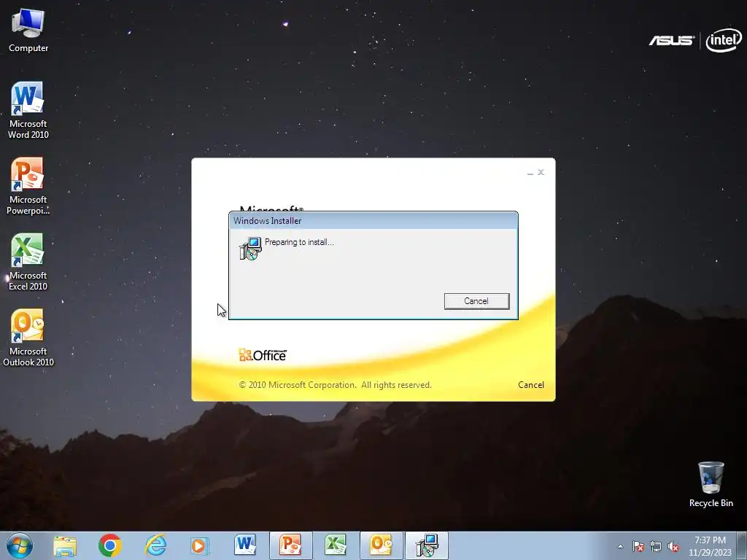Open the Action Center flag icon
This screenshot has height=560, width=747.
(x=638, y=546)
